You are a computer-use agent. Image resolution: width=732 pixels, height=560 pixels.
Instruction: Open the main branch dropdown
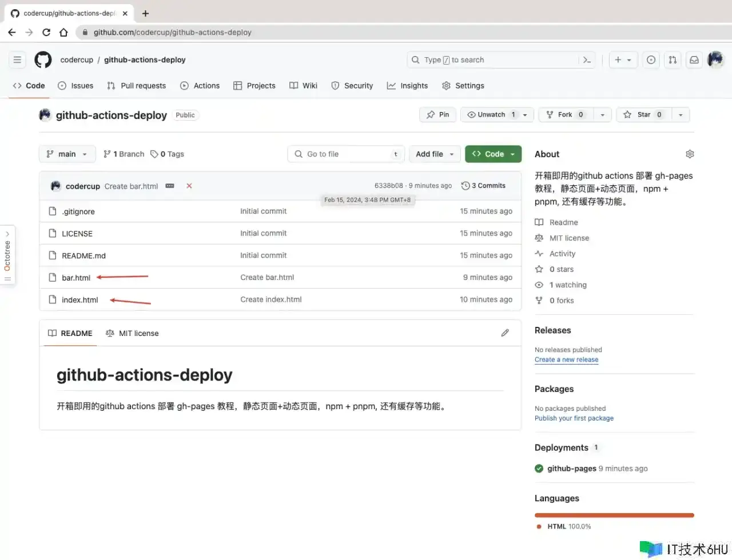click(x=67, y=154)
